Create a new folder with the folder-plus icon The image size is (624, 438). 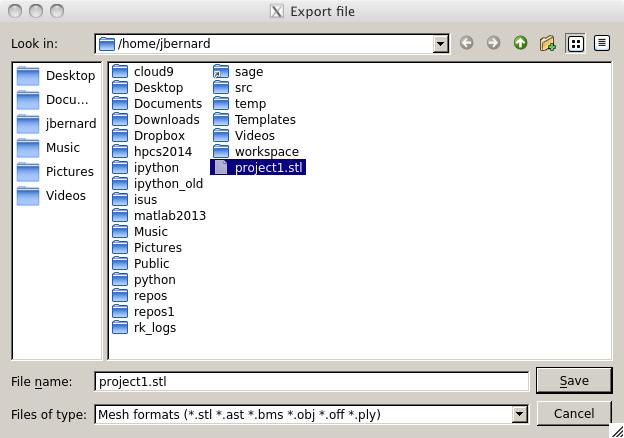pyautogui.click(x=548, y=43)
